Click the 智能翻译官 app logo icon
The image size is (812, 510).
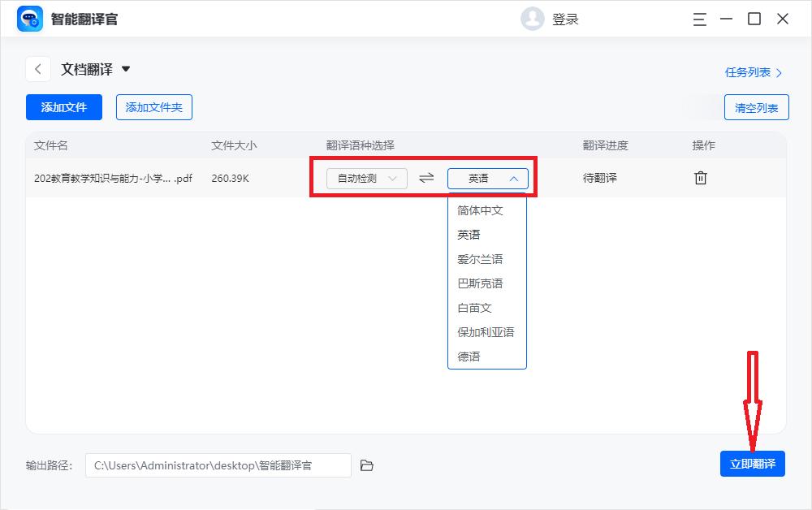tap(29, 18)
